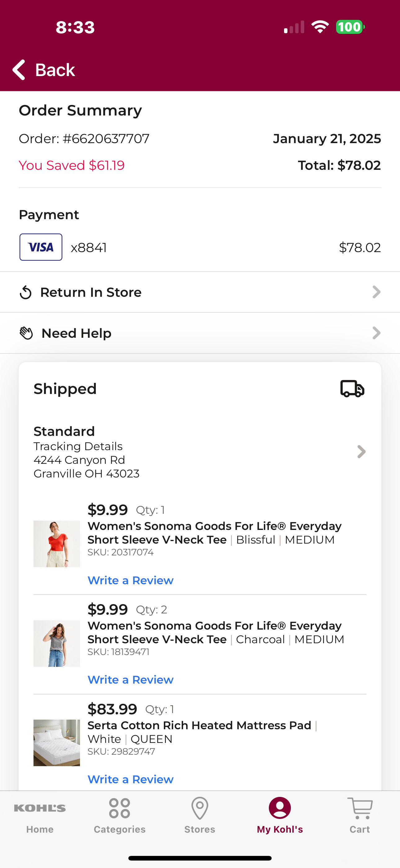This screenshot has width=400, height=868.
Task: Write a Review for the Blissful tee
Action: (131, 580)
